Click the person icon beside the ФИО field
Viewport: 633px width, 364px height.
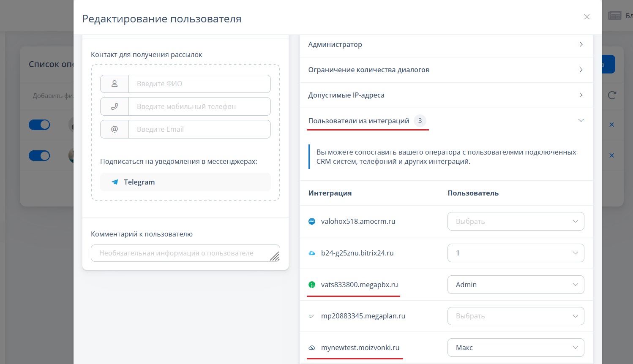pos(115,84)
